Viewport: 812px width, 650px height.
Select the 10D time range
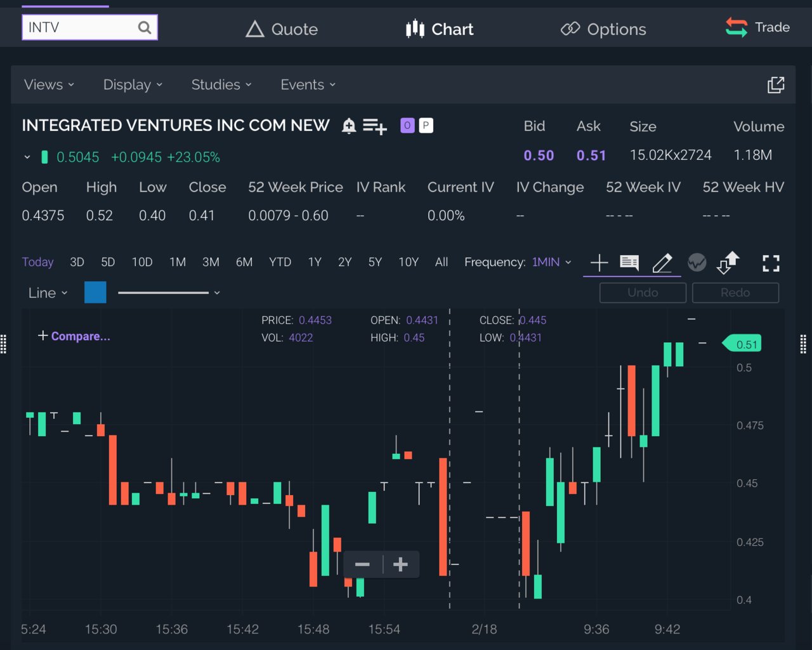point(142,262)
